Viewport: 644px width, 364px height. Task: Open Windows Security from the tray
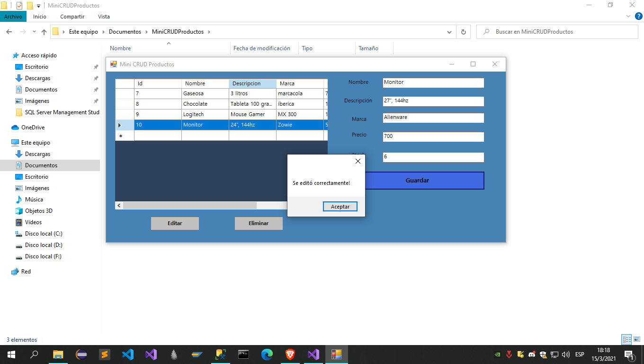pyautogui.click(x=543, y=354)
